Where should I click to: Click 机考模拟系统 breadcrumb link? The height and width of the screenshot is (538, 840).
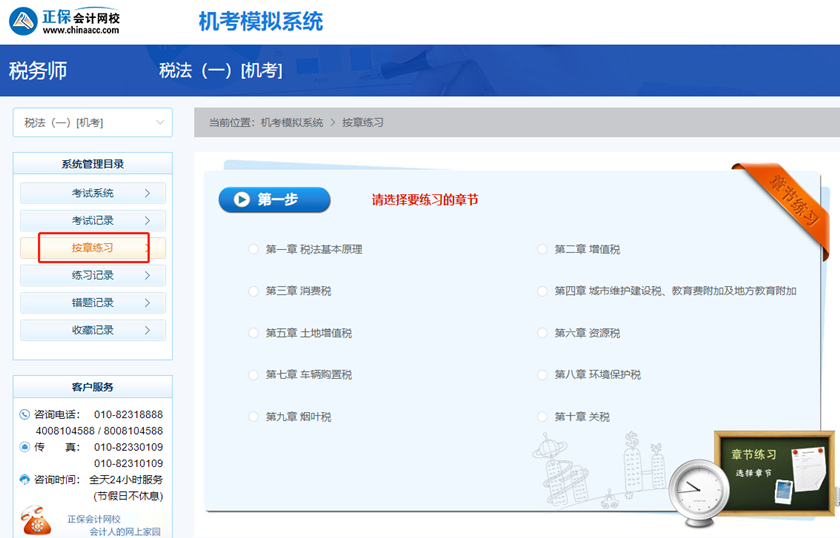coord(291,123)
